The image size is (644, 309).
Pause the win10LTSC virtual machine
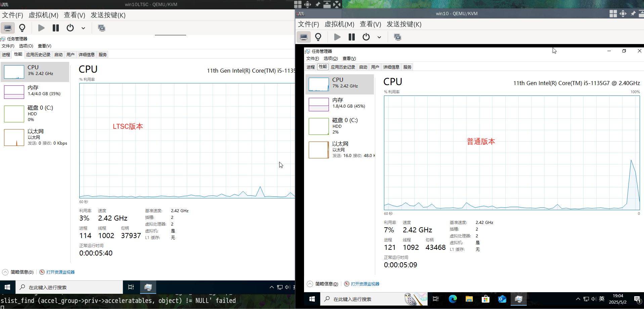click(x=55, y=28)
